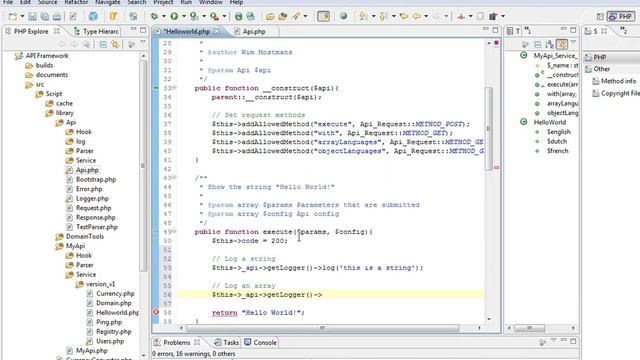The width and height of the screenshot is (640, 360).
Task: Select Currency.php under version_v1
Action: click(115, 293)
